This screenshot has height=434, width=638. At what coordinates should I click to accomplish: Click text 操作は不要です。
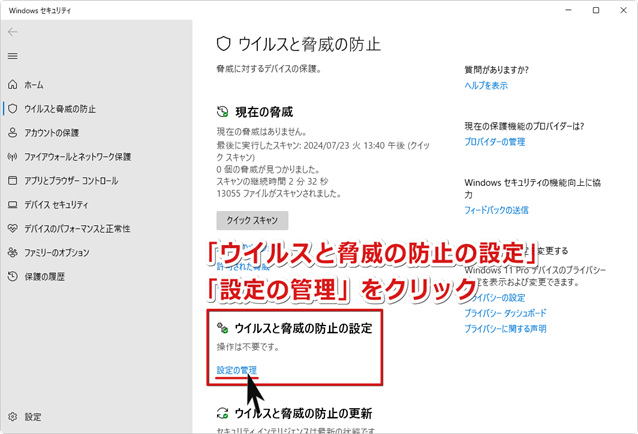[x=248, y=347]
